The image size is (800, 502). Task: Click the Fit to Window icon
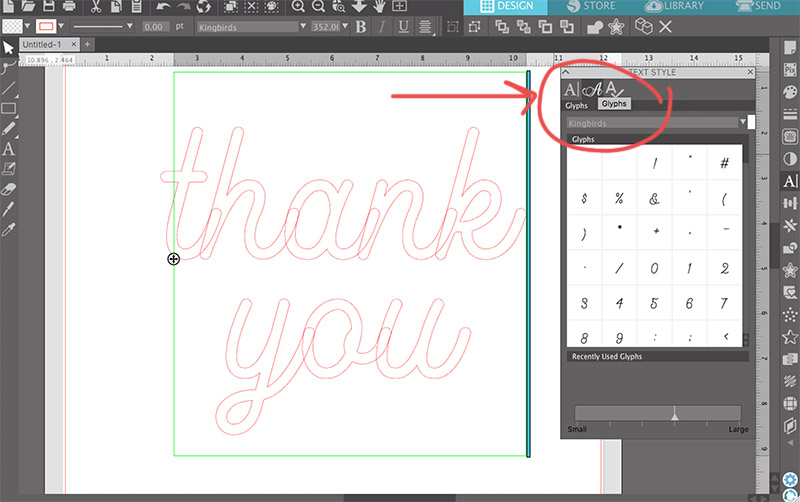tap(399, 6)
